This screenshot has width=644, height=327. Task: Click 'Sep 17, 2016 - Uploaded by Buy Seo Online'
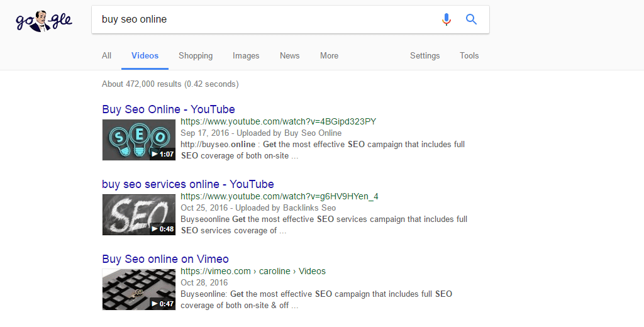(261, 133)
